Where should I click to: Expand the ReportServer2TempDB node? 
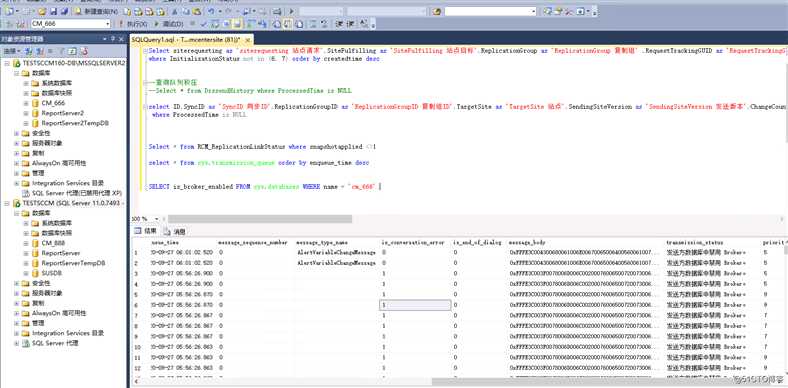26,123
